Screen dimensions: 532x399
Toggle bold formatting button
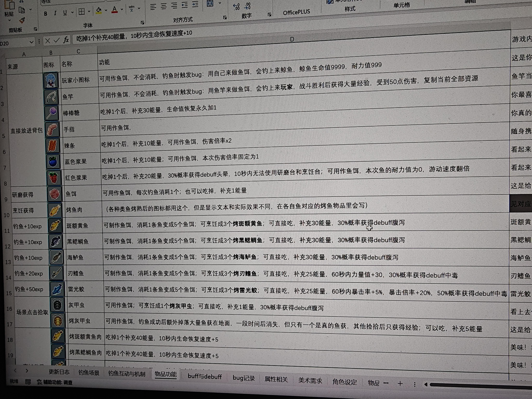tap(45, 14)
